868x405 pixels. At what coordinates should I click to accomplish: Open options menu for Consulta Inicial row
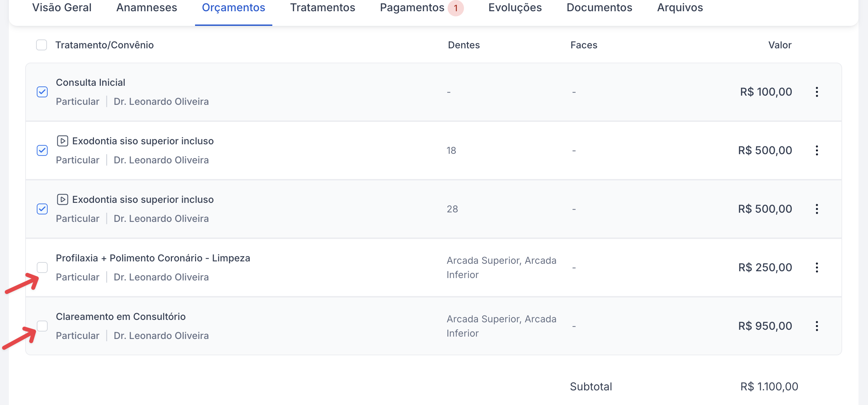click(x=817, y=92)
